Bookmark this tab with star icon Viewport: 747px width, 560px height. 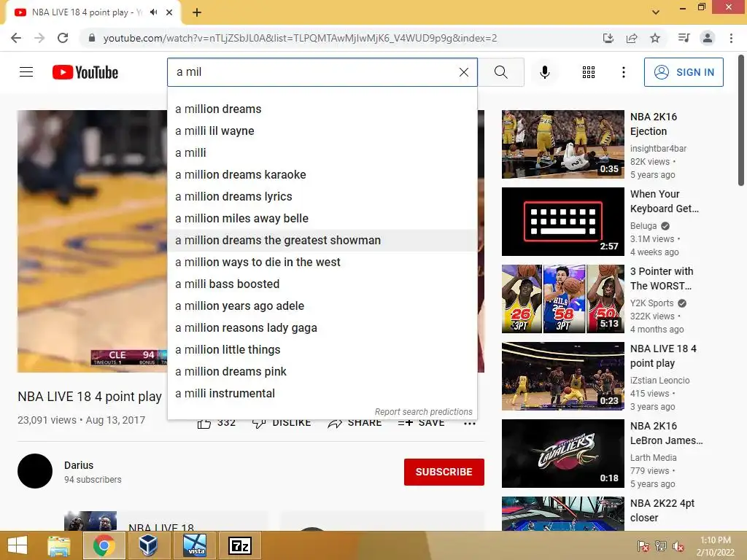[655, 38]
